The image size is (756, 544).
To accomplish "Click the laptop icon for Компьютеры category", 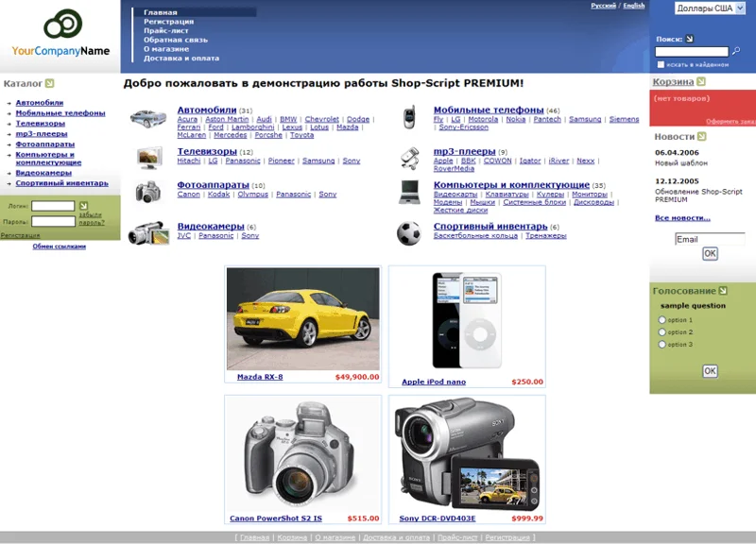I will pyautogui.click(x=409, y=192).
